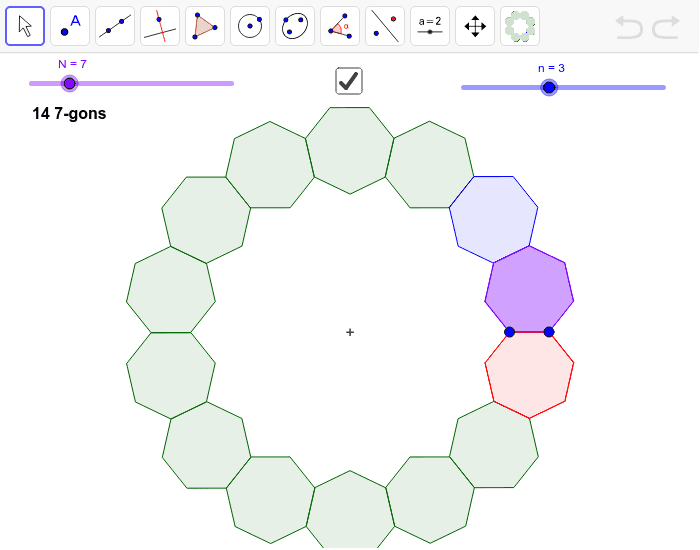Select the Line through two points tool
The width and height of the screenshot is (700, 550).
pyautogui.click(x=115, y=26)
